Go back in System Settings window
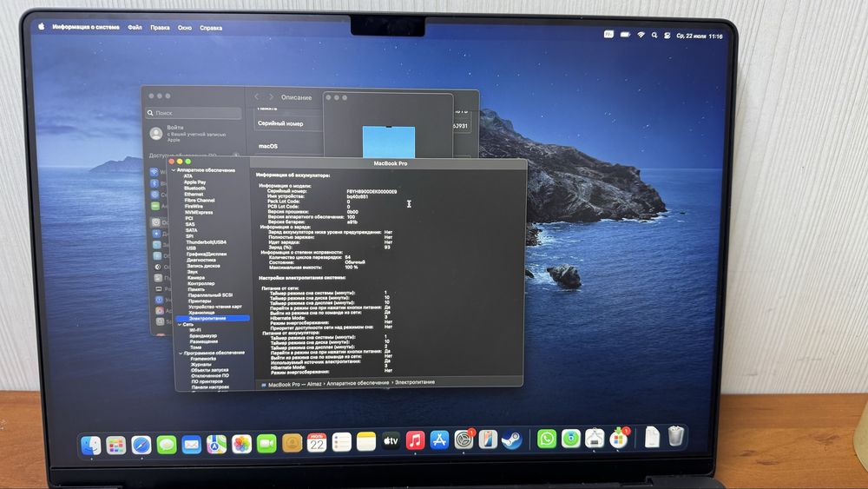 257,97
